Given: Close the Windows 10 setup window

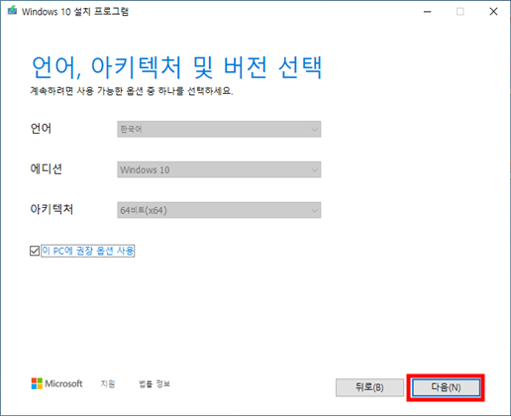Looking at the screenshot, I should click(493, 12).
